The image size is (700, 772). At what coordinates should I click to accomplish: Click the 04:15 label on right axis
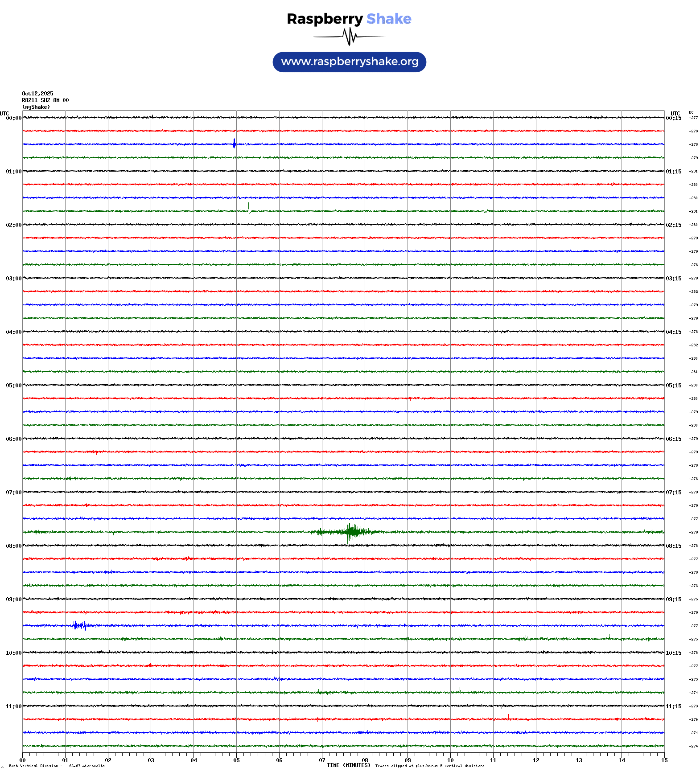pos(673,332)
